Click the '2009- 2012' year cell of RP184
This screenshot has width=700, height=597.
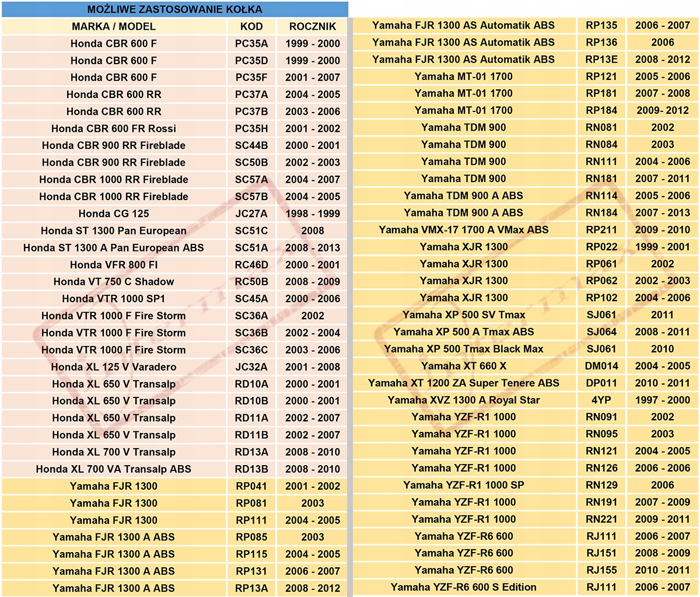click(663, 110)
